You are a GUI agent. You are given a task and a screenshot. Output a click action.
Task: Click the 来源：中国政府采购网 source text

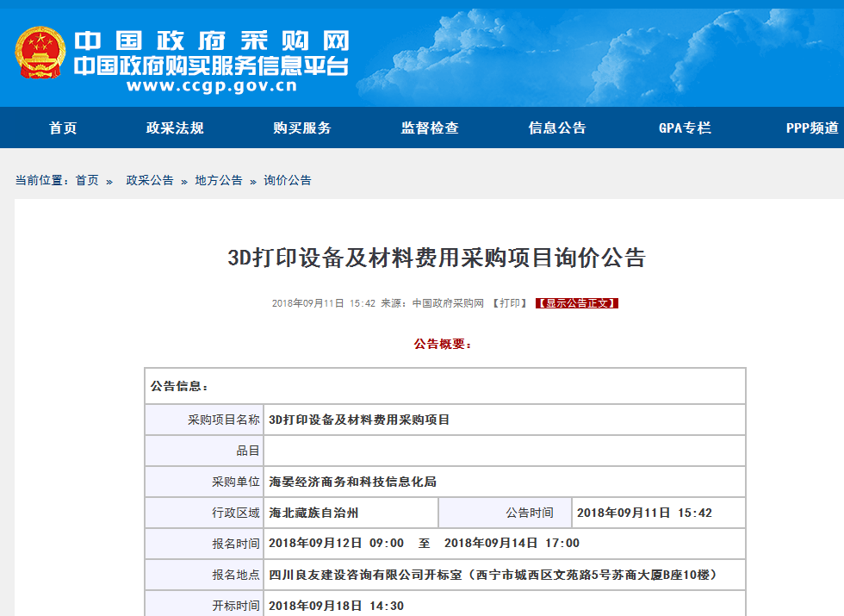(x=432, y=303)
